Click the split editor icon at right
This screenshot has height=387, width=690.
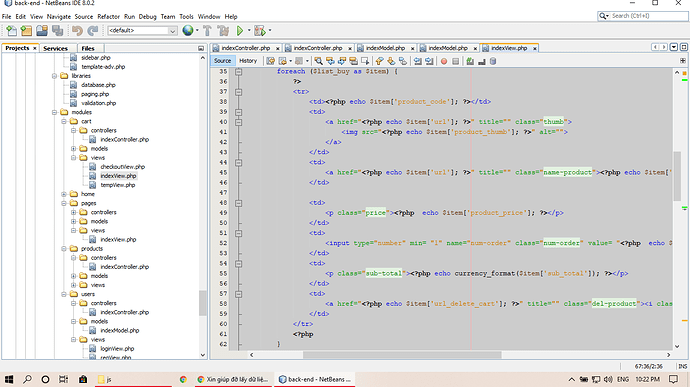click(x=683, y=61)
